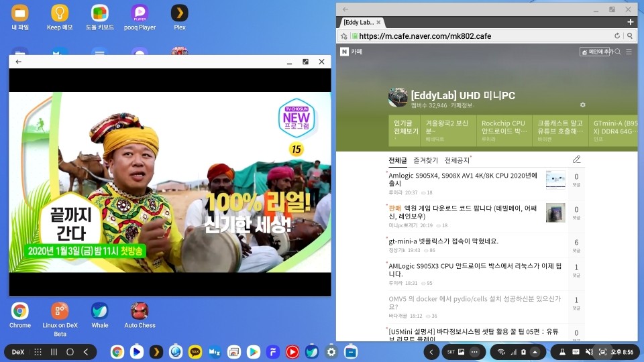644x362 pixels.
Task: Close the [Eddy Lab... tab
Action: tap(378, 22)
